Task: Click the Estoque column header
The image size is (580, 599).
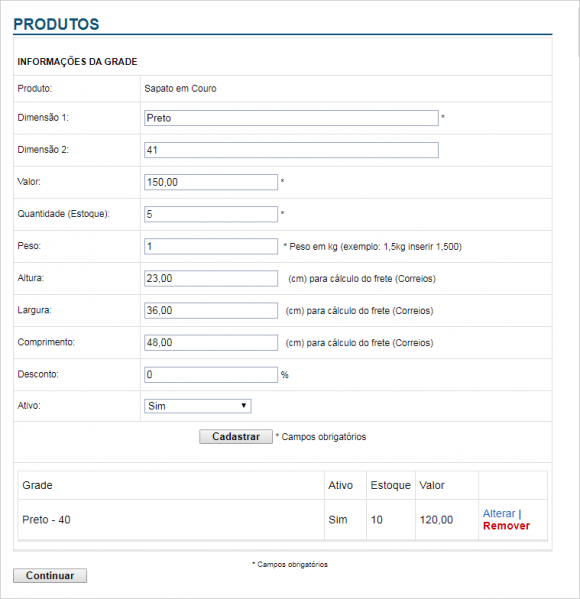Action: tap(390, 485)
